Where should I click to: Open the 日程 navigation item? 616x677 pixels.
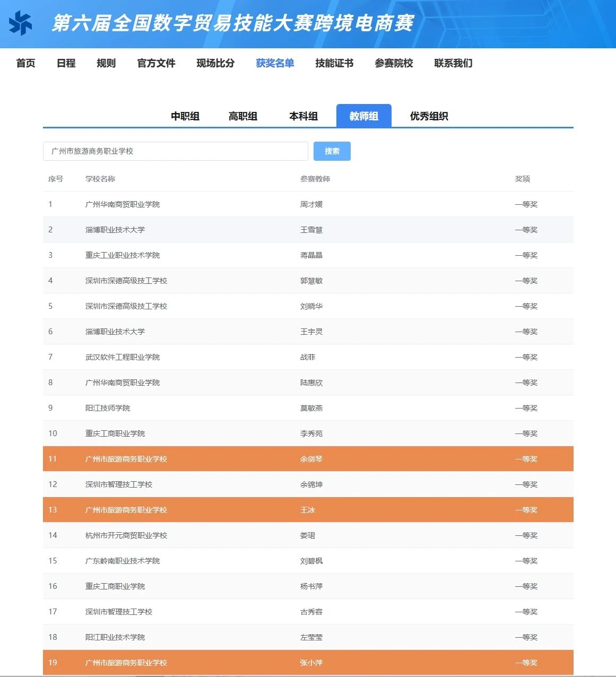66,63
